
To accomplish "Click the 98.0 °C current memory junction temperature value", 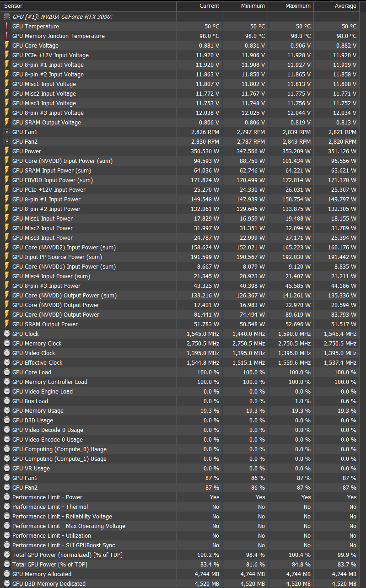I will (210, 36).
